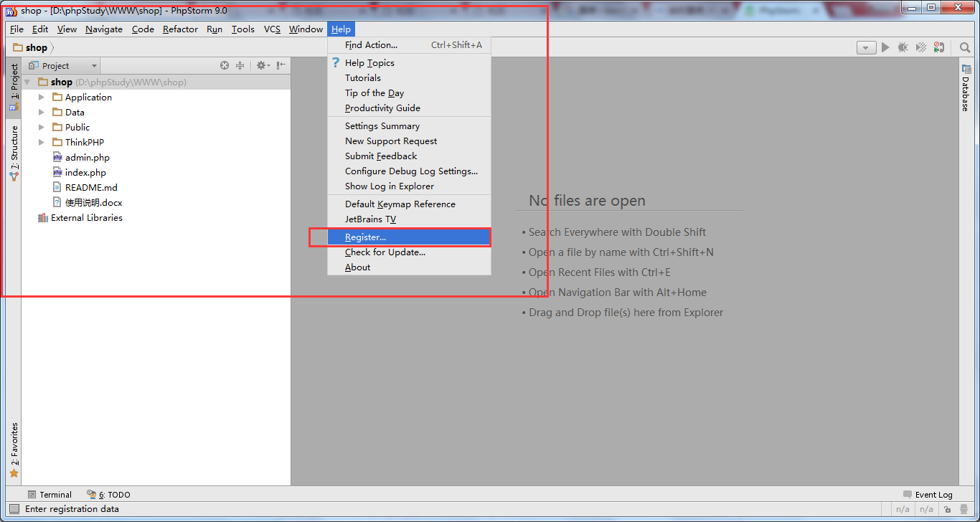Image resolution: width=980 pixels, height=522 pixels.
Task: Choose Configure Debug Log Settings...
Action: coord(409,171)
